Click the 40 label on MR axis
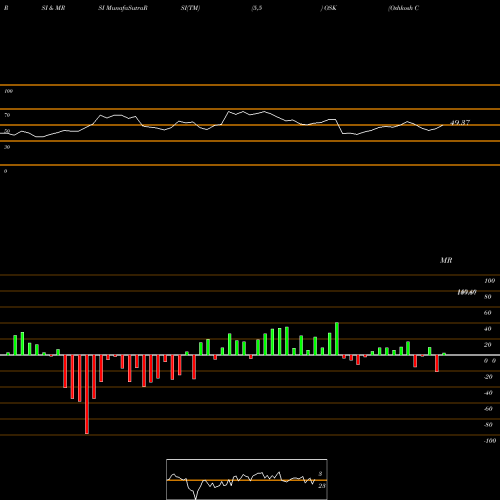Viewport: 500px width, 500px height. (488, 329)
